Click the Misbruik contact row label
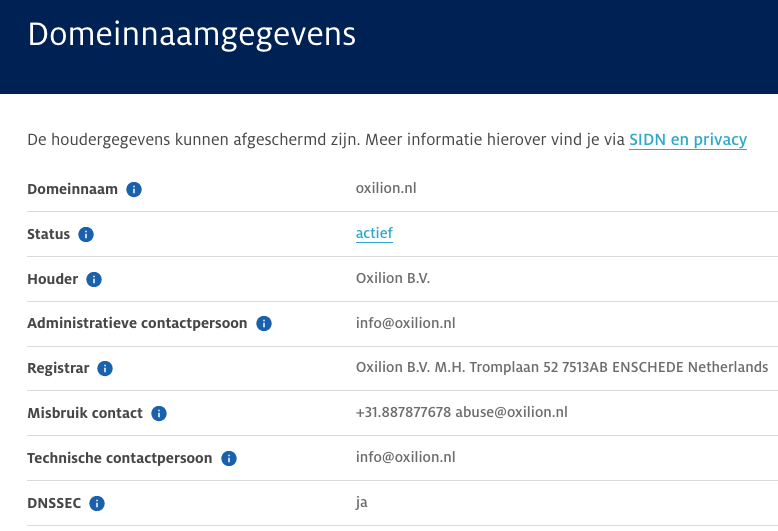The width and height of the screenshot is (778, 531). [85, 413]
